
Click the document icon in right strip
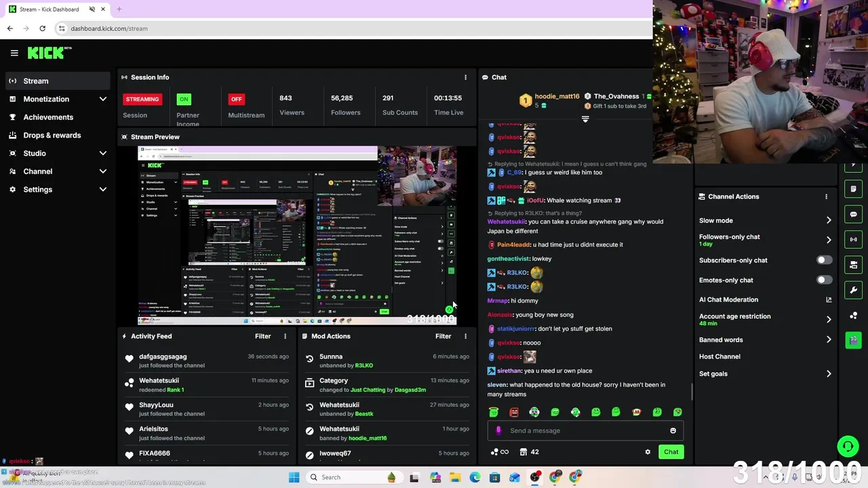pyautogui.click(x=854, y=189)
